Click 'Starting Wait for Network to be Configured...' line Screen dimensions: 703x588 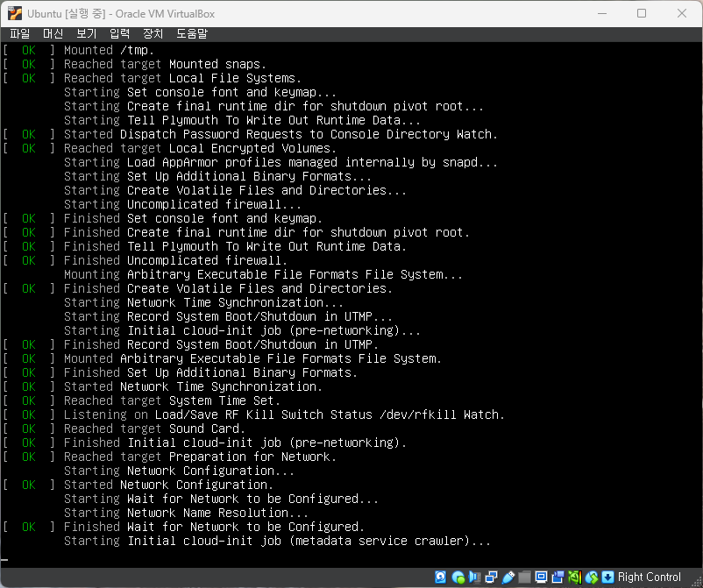pos(221,499)
